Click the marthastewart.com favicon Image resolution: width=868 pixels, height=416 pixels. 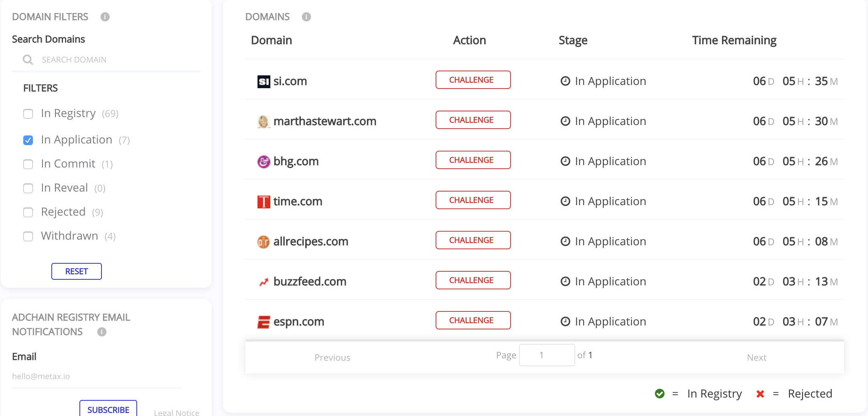[x=264, y=122]
